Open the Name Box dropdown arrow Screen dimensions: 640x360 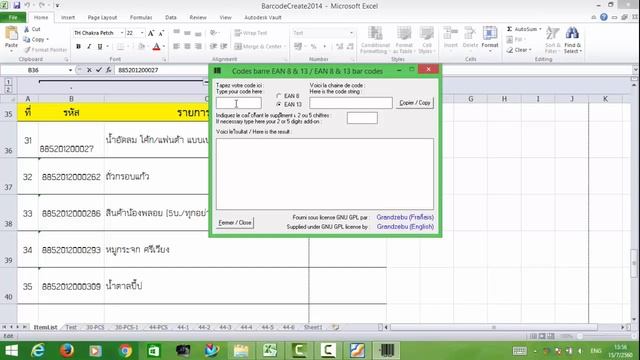pyautogui.click(x=70, y=70)
